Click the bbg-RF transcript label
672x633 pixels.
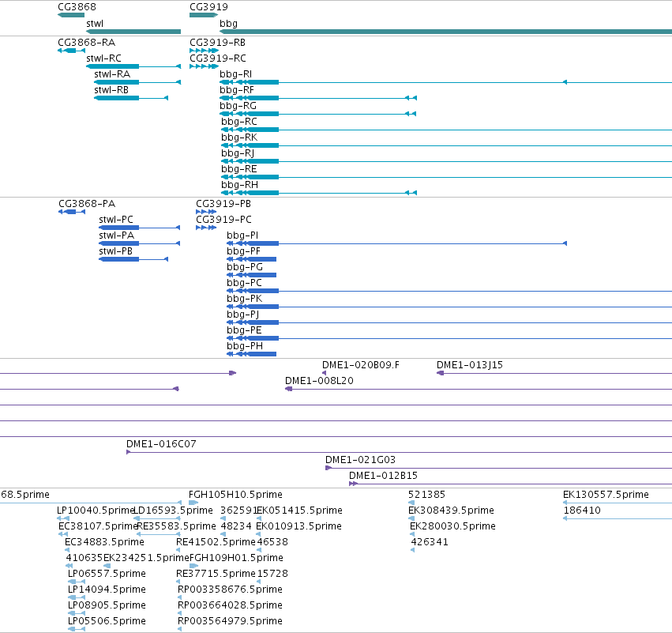pos(237,90)
